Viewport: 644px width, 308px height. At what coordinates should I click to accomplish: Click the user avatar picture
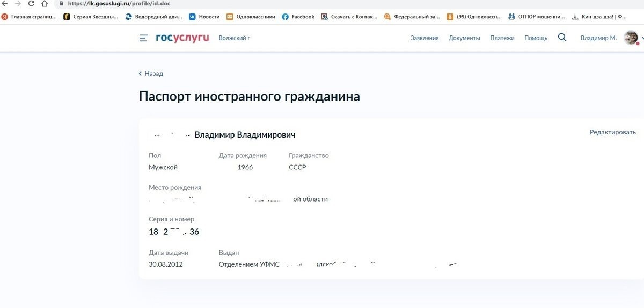[630, 38]
